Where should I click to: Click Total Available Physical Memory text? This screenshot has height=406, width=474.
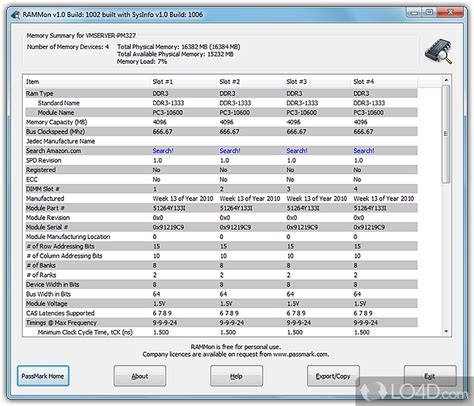[x=175, y=54]
